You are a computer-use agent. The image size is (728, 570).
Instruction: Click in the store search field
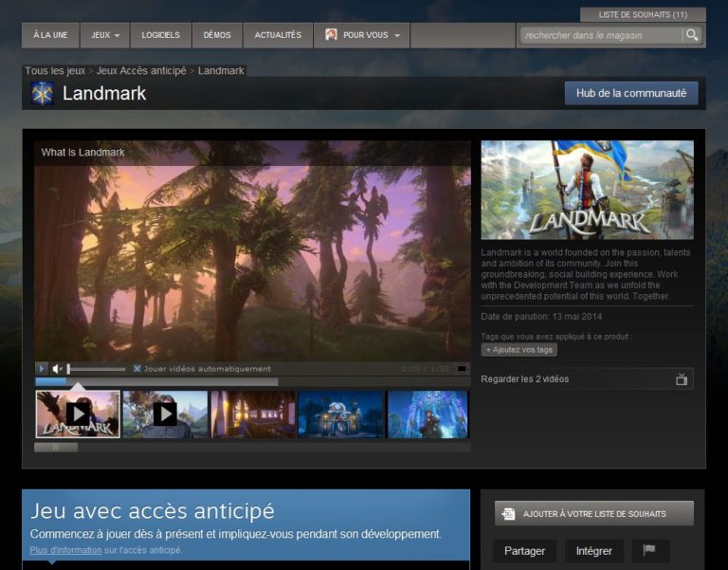601,35
